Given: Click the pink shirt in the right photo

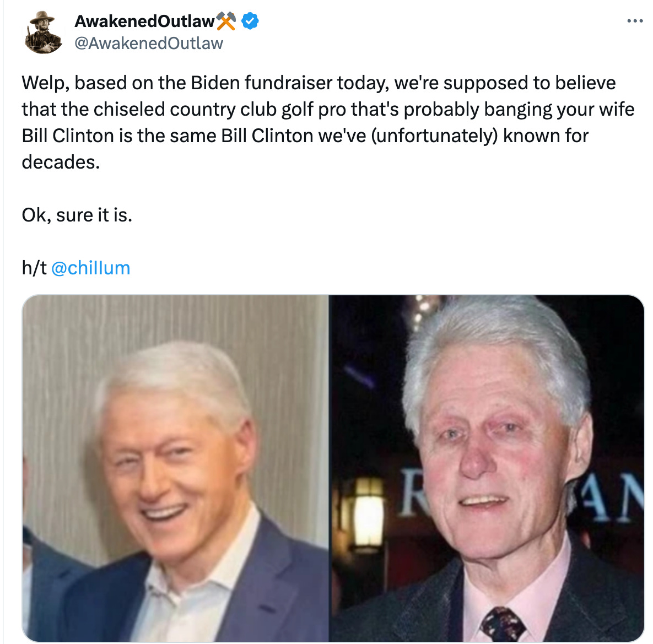Looking at the screenshot, I should point(516,599).
